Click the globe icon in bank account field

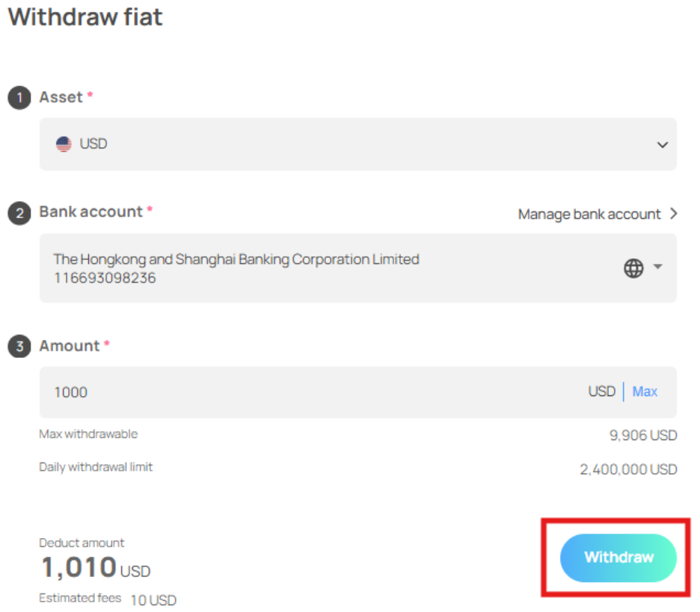click(633, 268)
